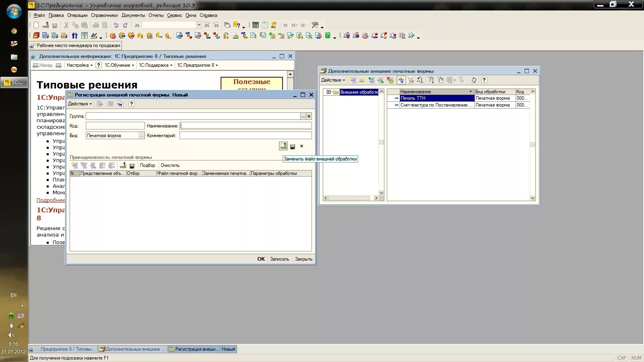Click the load file icon in Принадлежность table toolbar

click(123, 165)
